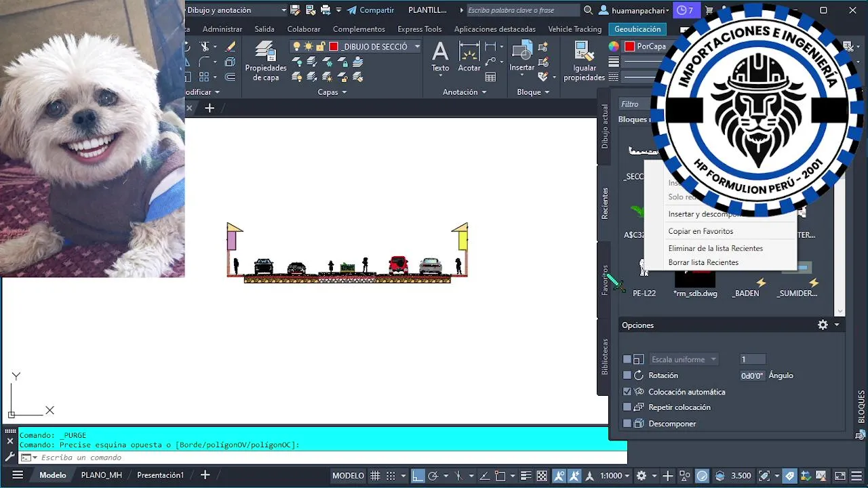
Task: Enable the Rotación checkbox
Action: pyautogui.click(x=627, y=375)
